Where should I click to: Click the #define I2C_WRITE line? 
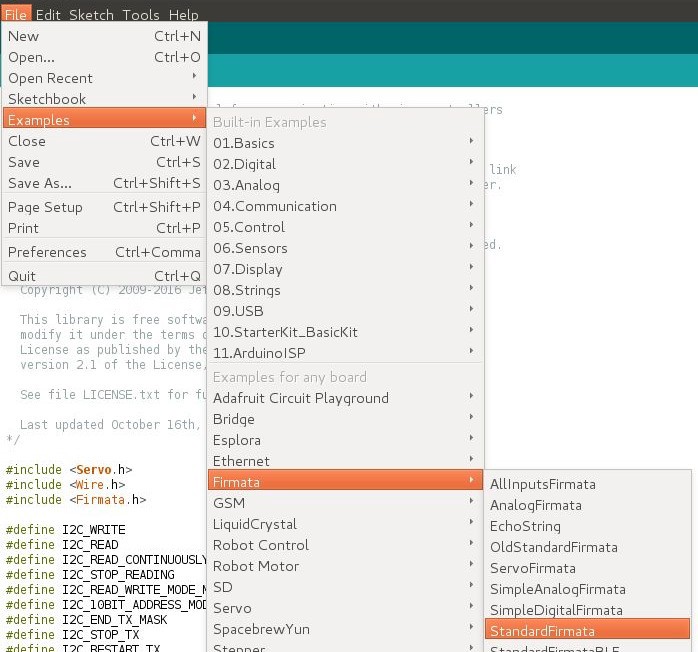point(65,530)
